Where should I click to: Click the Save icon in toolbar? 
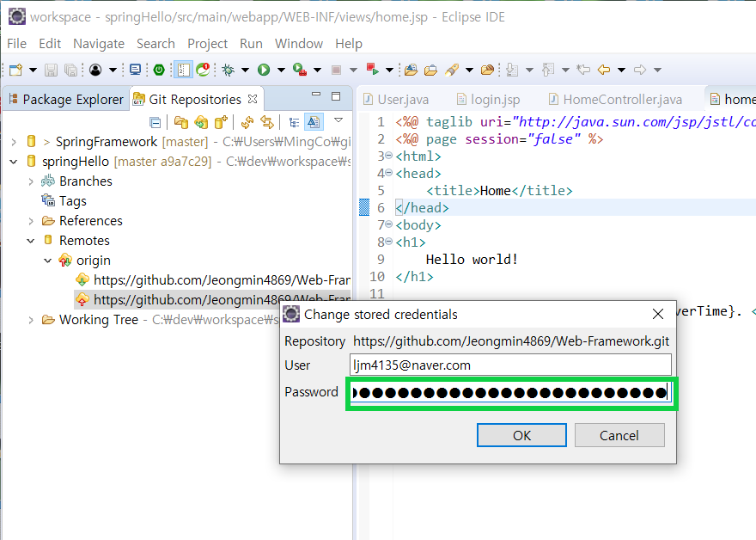[51, 70]
